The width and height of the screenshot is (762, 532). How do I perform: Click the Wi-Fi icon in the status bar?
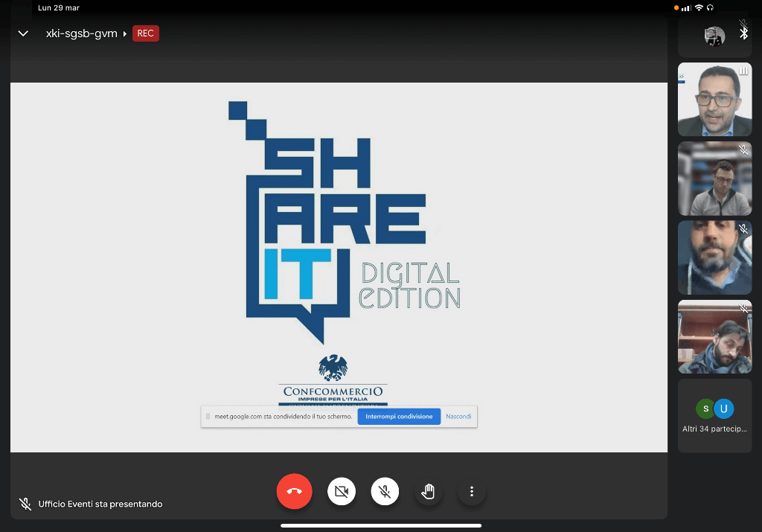point(699,7)
